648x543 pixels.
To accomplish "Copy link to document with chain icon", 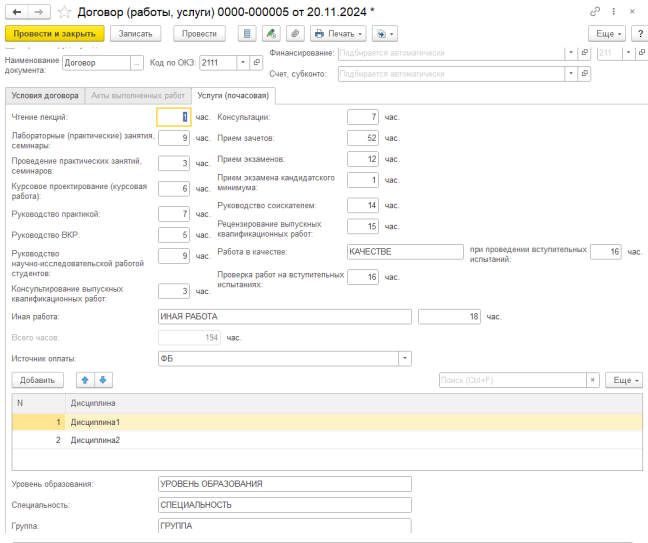I will point(595,11).
